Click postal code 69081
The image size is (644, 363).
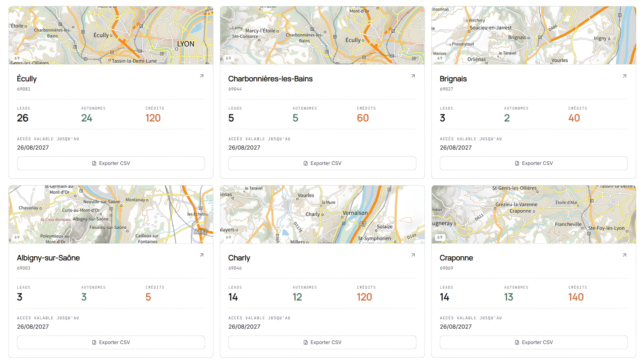pos(24,89)
